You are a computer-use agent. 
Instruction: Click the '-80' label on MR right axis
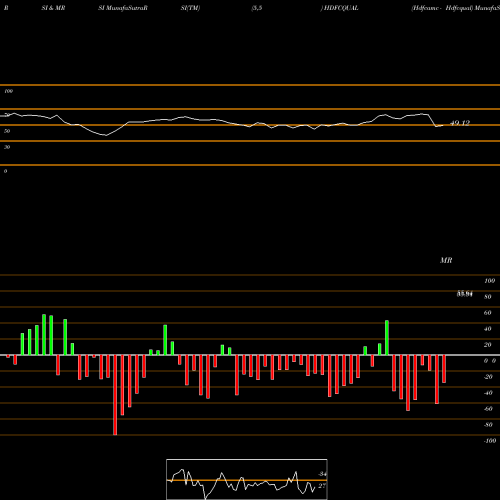pyautogui.click(x=488, y=425)
